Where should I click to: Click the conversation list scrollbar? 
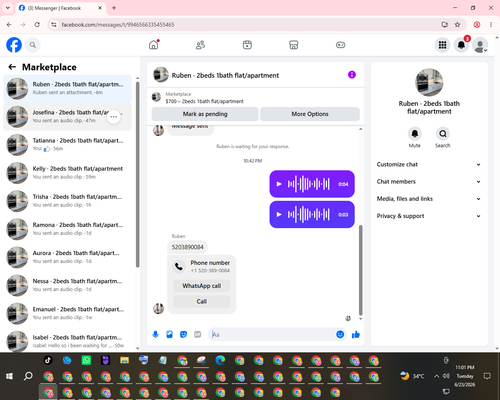coord(137,173)
